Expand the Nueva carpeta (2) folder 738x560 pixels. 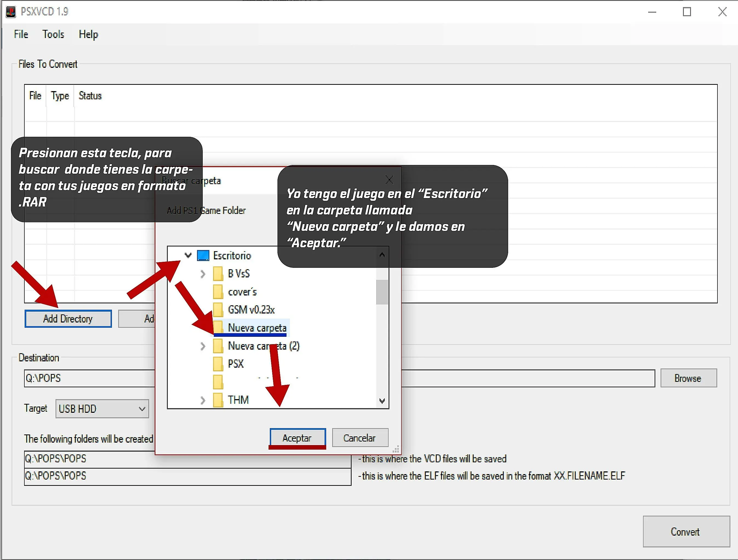[203, 346]
